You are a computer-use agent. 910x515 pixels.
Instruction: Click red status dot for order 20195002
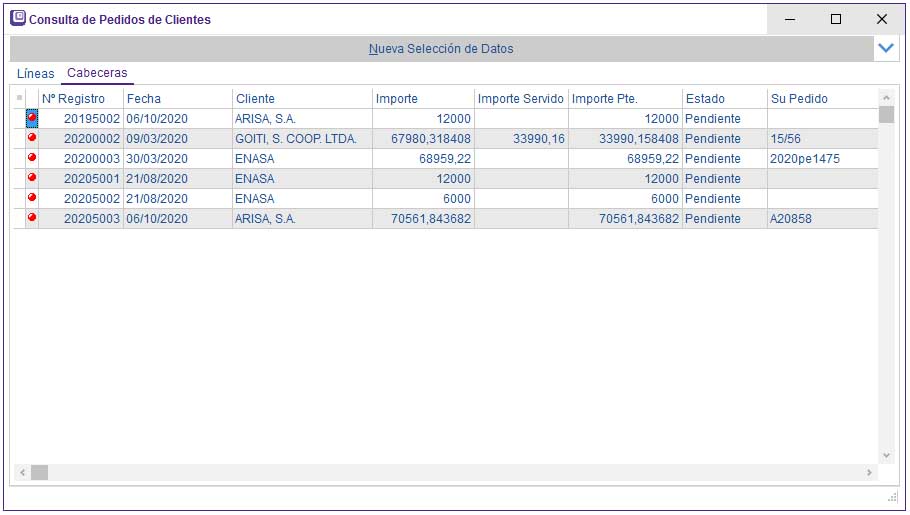[32, 118]
